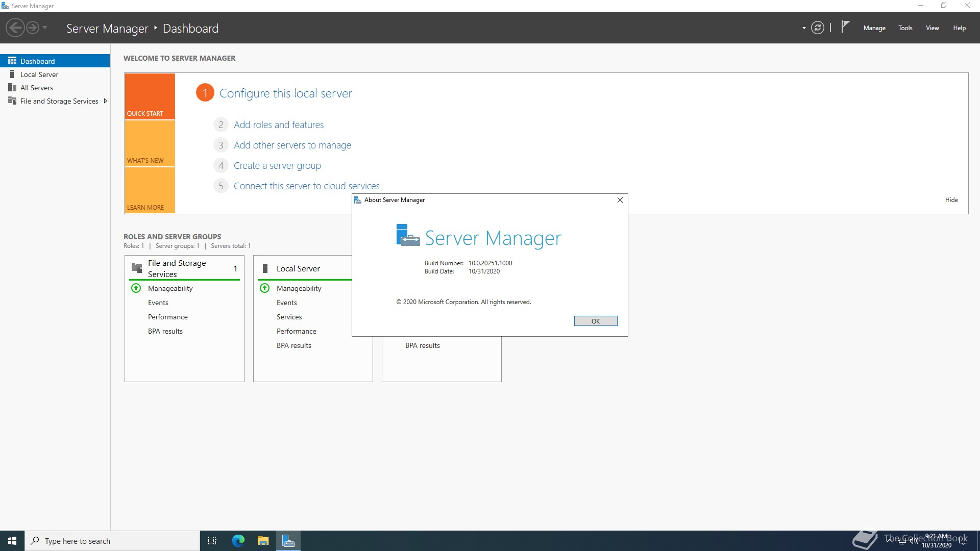Image resolution: width=980 pixels, height=551 pixels.
Task: Click the green Local Server manageability icon
Action: [265, 288]
